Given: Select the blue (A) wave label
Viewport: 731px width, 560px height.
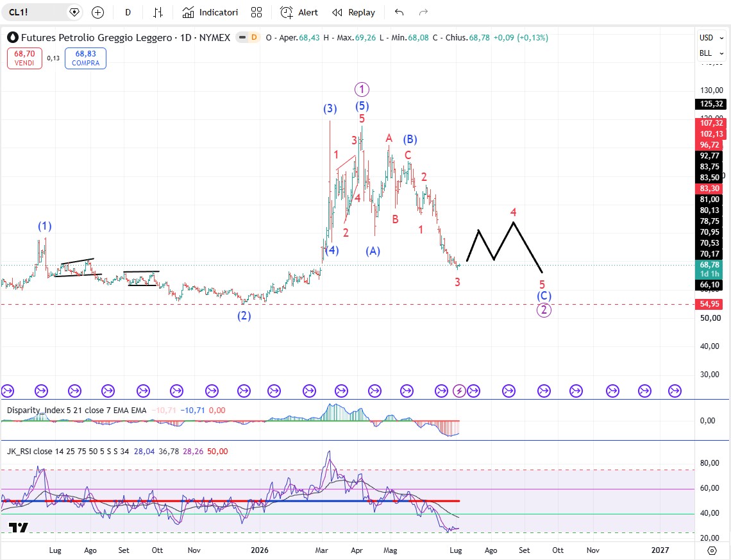Looking at the screenshot, I should click(x=373, y=251).
